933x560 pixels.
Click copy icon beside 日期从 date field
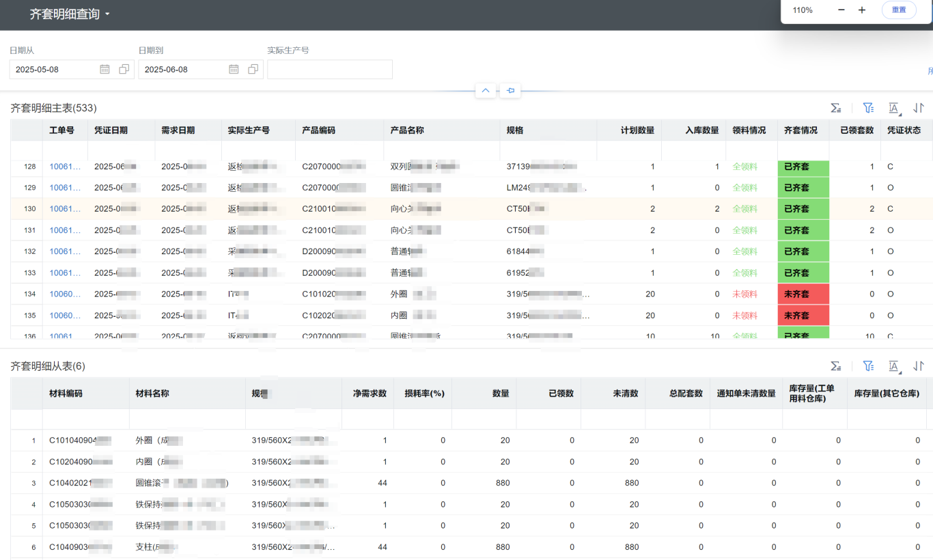(x=124, y=69)
